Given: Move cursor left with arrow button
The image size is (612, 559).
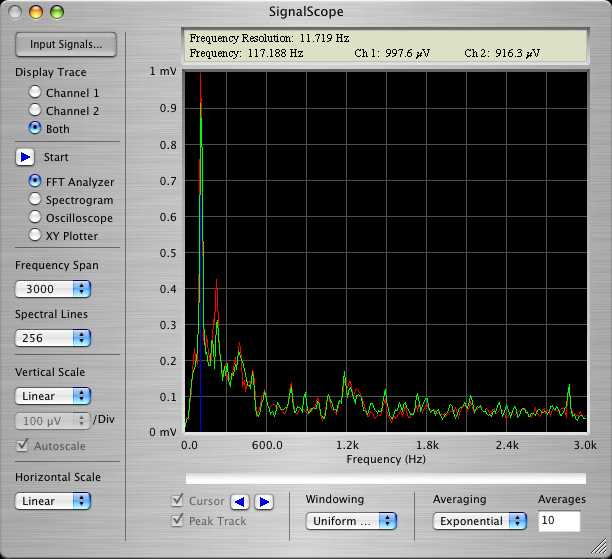Looking at the screenshot, I should click(x=241, y=501).
